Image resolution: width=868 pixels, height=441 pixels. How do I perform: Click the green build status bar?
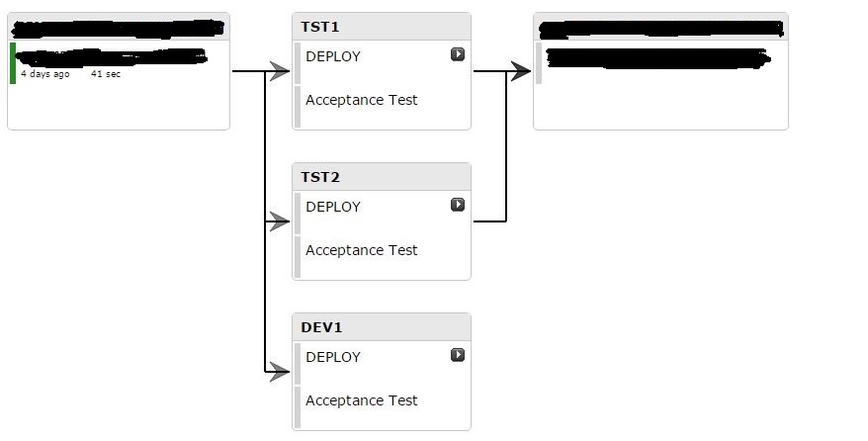13,63
